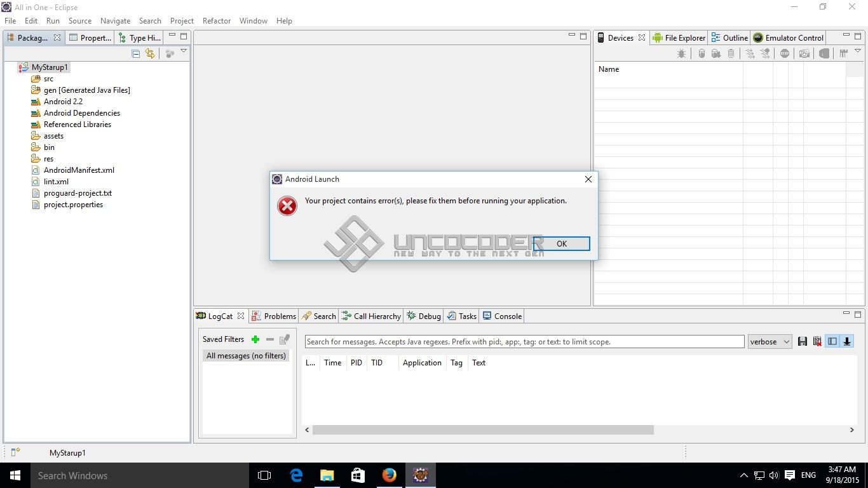
Task: Click the Screen Capture camera icon
Action: tap(804, 54)
